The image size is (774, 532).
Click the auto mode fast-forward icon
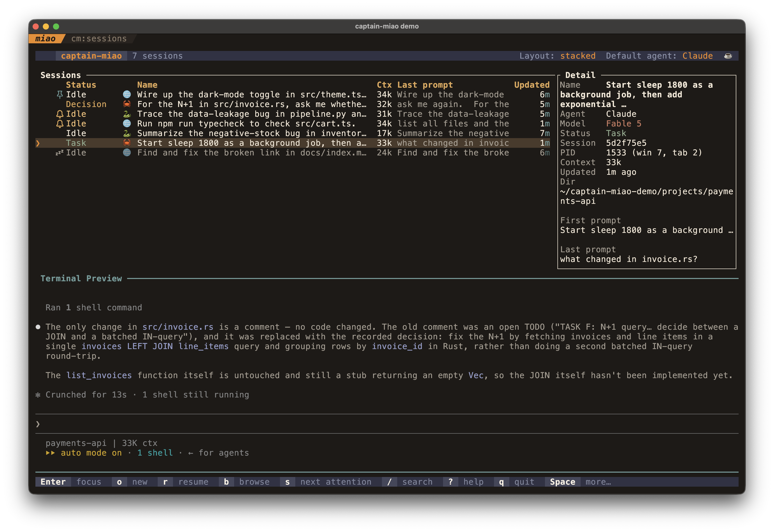pos(50,453)
